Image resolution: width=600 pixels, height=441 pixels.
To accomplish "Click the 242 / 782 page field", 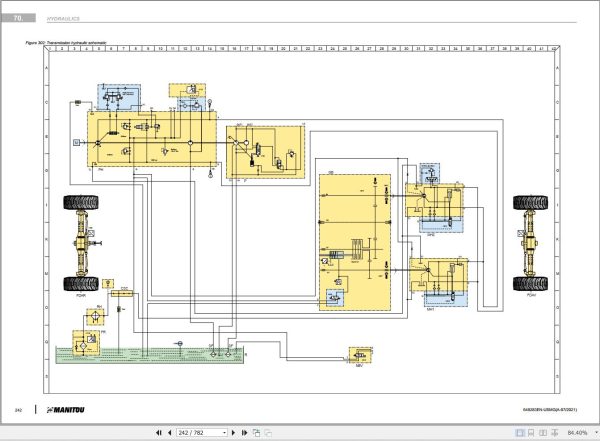I will coord(199,433).
